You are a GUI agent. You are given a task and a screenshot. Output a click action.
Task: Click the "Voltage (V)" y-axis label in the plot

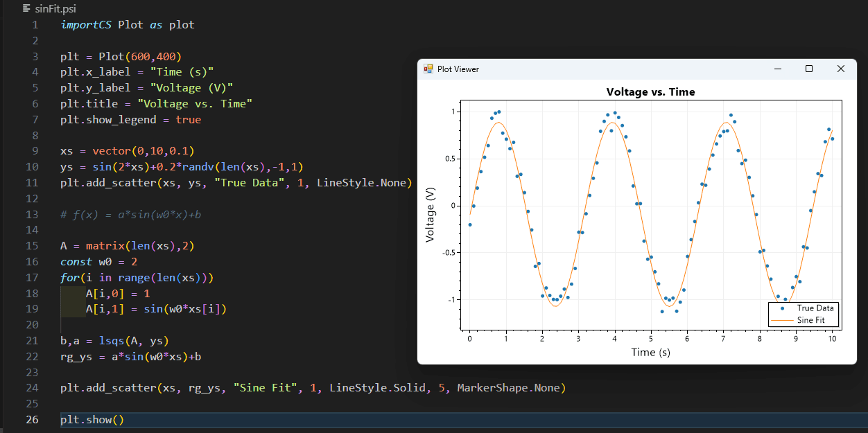(431, 215)
